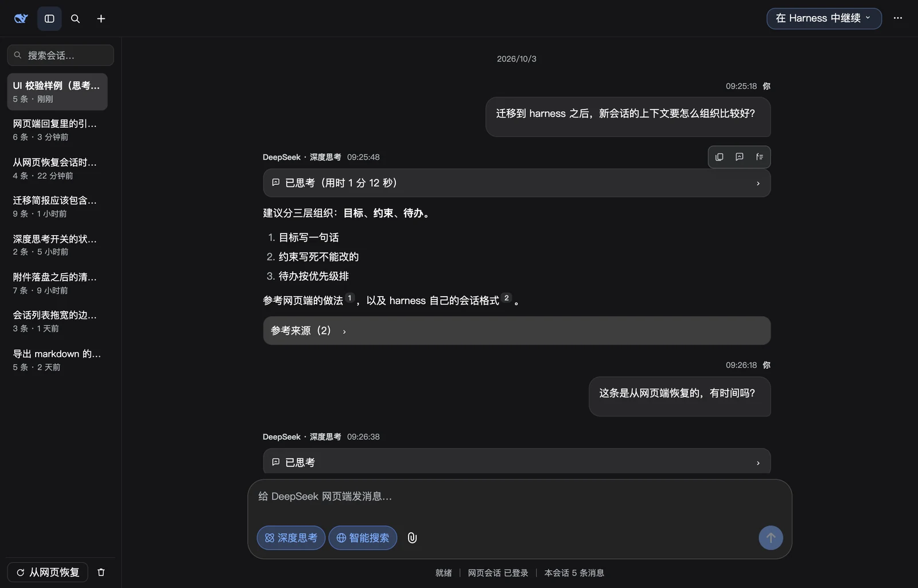Toggle the 智能搜索 mode

point(363,538)
